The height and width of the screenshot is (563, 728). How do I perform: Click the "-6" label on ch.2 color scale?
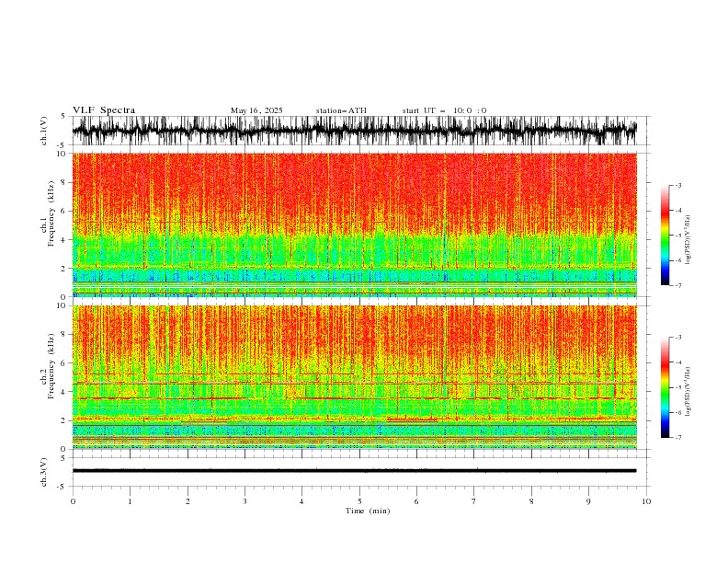(678, 412)
